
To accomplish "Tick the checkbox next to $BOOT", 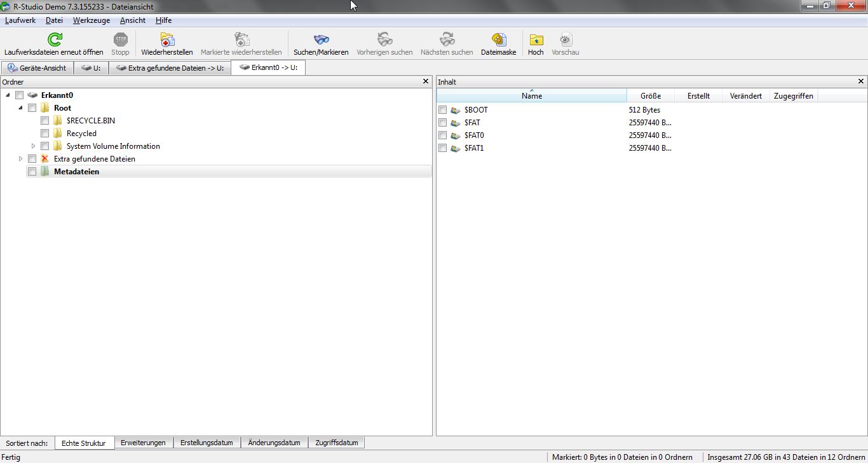I will [442, 110].
